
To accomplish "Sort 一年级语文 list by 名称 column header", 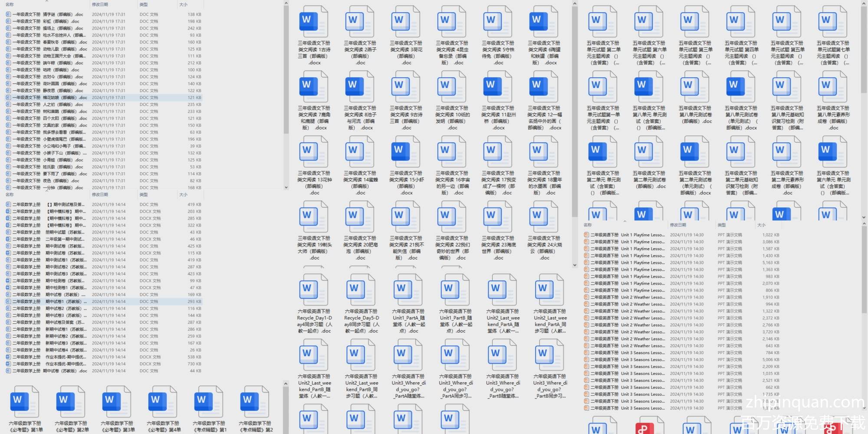I will (x=10, y=4).
